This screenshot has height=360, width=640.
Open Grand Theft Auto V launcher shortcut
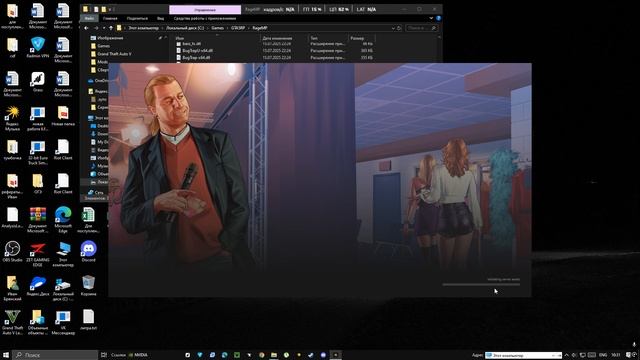12,322
